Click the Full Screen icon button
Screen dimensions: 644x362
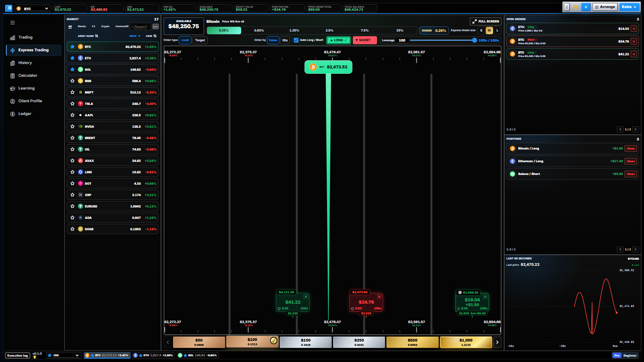(x=485, y=21)
